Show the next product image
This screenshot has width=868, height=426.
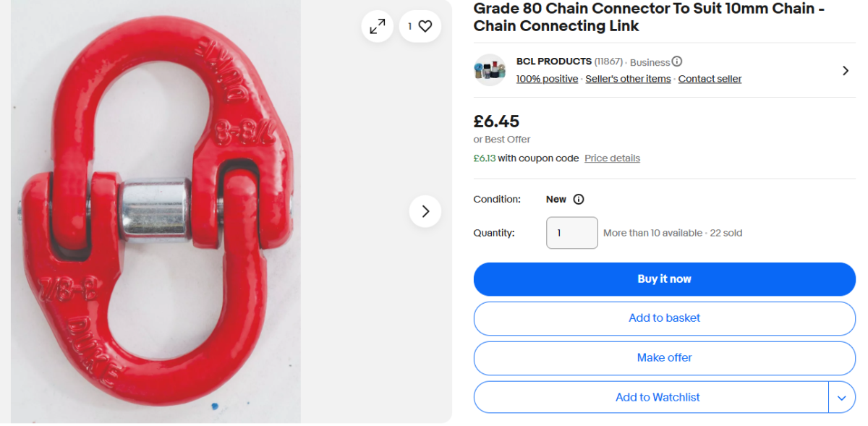[425, 211]
